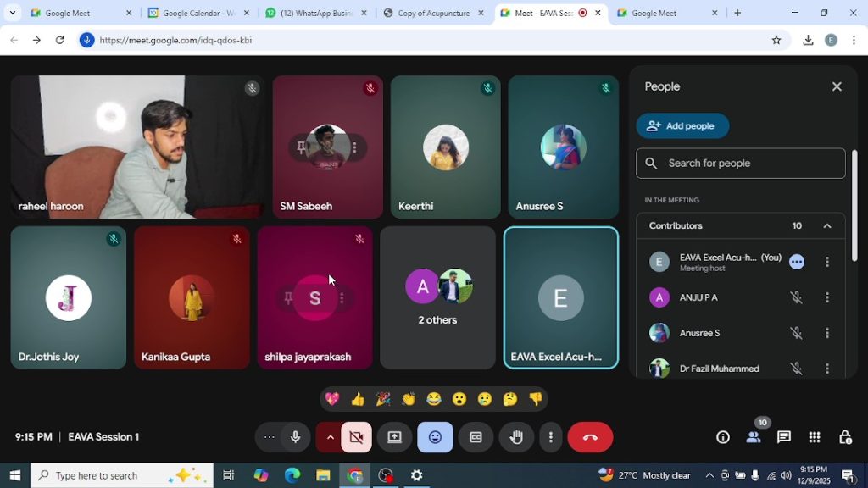Screen dimensions: 868x488
Task: Click the Search for people field
Action: (740, 163)
